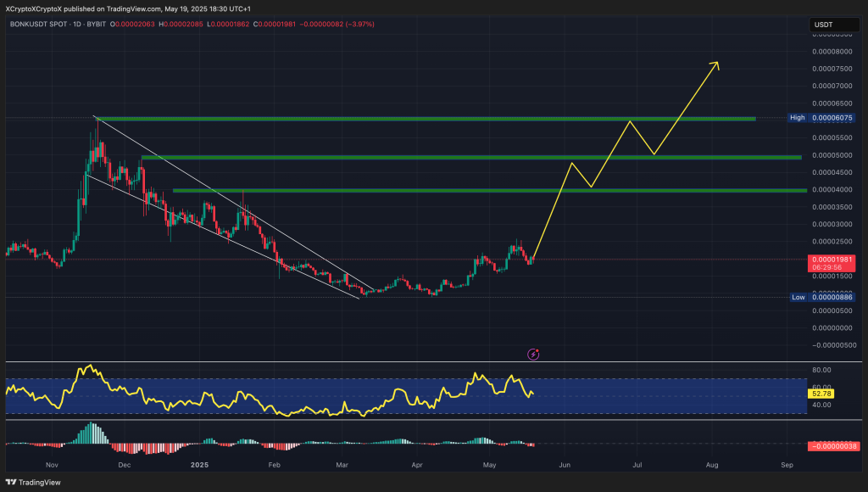Select the topmost green resistance zone
The width and height of the screenshot is (868, 492).
coord(426,119)
